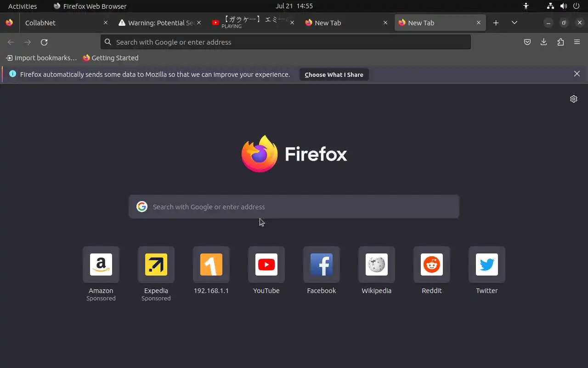This screenshot has height=368, width=588.
Task: Click Choose What I Share button
Action: [x=334, y=75]
